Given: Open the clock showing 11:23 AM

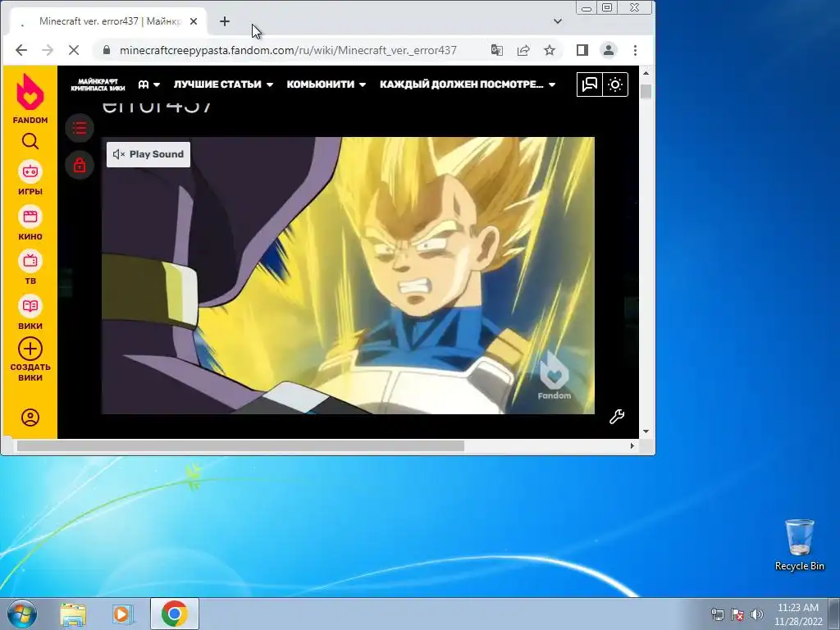Looking at the screenshot, I should click(x=797, y=614).
